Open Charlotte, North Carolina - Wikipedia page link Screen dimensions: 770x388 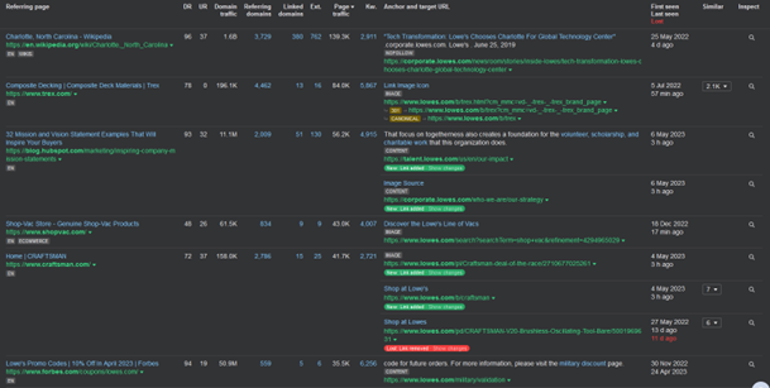coord(58,37)
